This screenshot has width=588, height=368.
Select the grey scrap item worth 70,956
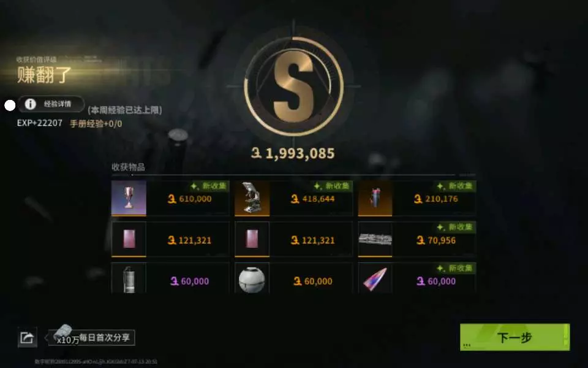click(x=375, y=239)
